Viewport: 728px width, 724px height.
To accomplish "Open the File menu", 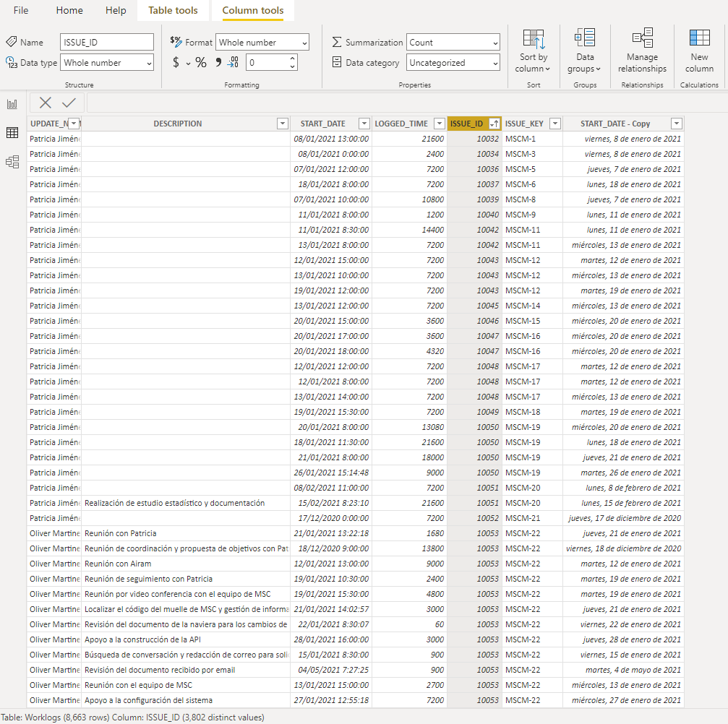I will pos(21,10).
